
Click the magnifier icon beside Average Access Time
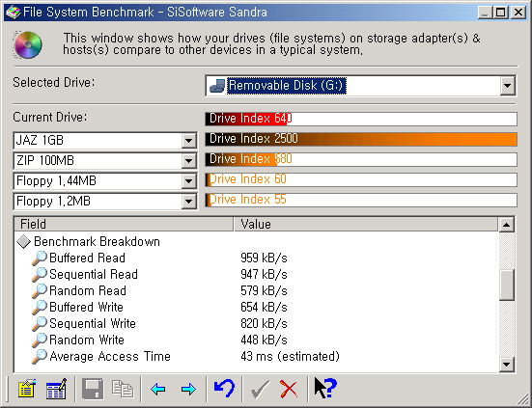pyautogui.click(x=40, y=357)
